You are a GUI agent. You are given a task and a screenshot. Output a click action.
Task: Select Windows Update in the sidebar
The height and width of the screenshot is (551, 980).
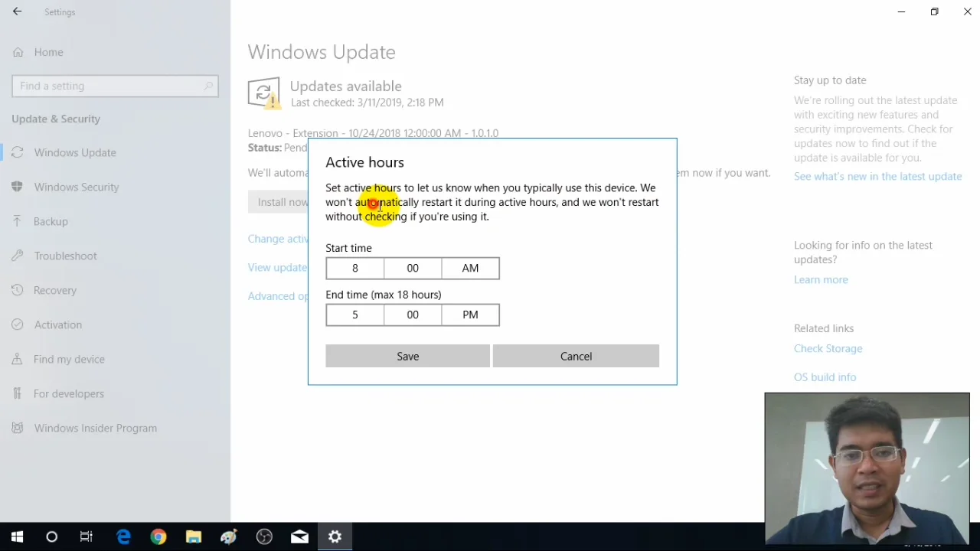click(x=74, y=152)
